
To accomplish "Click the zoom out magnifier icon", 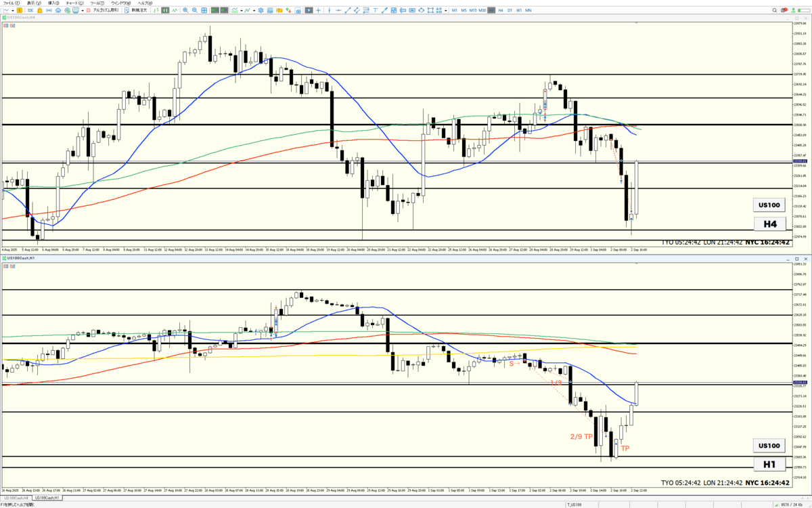I will (195, 11).
